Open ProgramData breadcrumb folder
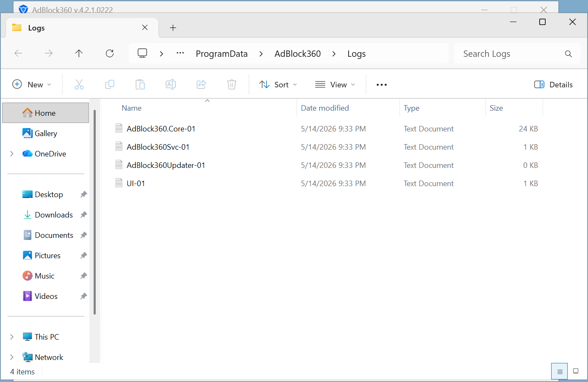 [222, 54]
